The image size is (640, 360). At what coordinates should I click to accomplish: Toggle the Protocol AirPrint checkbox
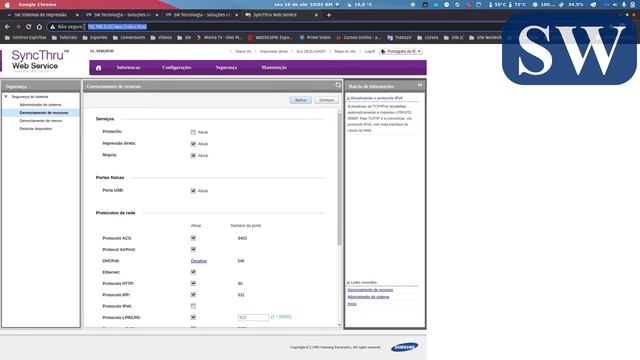point(193,249)
